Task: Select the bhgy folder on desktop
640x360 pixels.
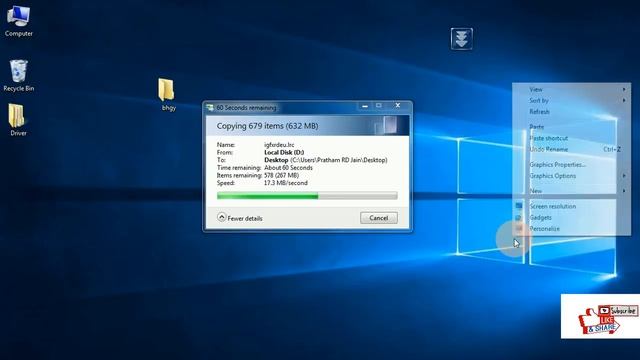Action: 167,94
